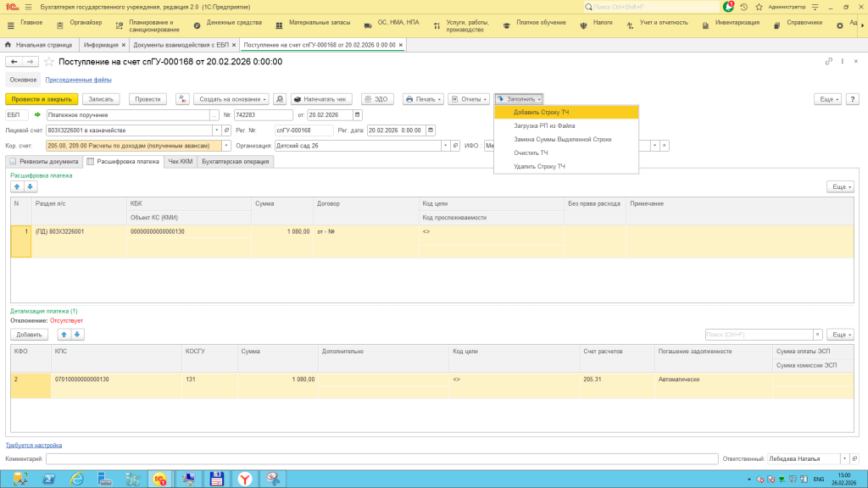Image resolution: width=868 pixels, height=488 pixels.
Task: Open the history clock icon
Action: click(743, 7)
